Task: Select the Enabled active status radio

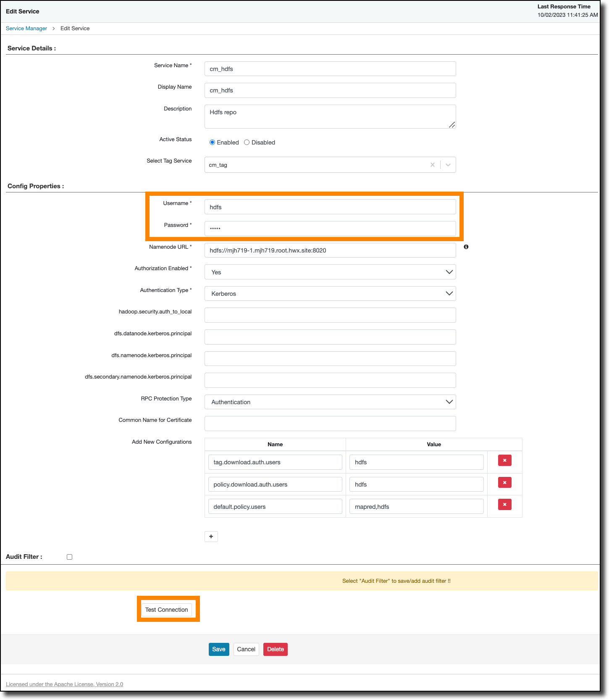Action: (213, 142)
